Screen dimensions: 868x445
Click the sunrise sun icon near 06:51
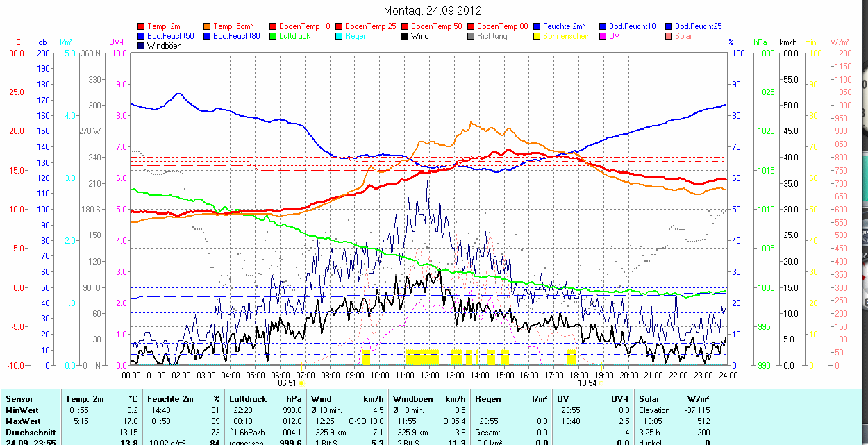click(301, 383)
